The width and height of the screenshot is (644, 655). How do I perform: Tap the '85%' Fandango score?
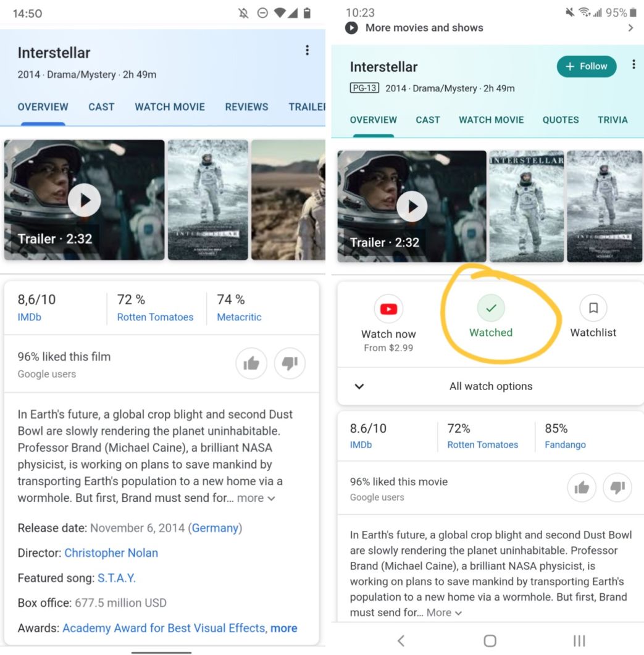tap(556, 428)
